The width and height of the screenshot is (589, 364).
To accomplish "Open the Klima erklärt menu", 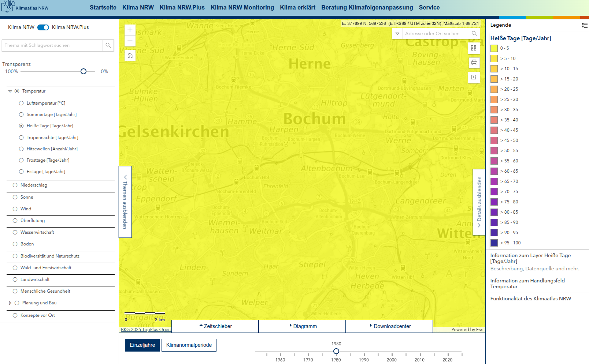I will [297, 7].
